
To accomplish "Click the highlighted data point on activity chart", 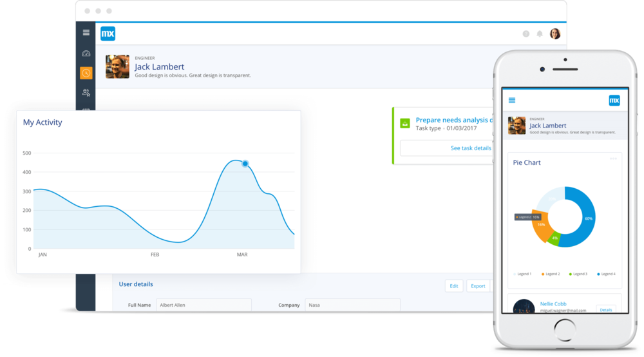I will (x=245, y=164).
